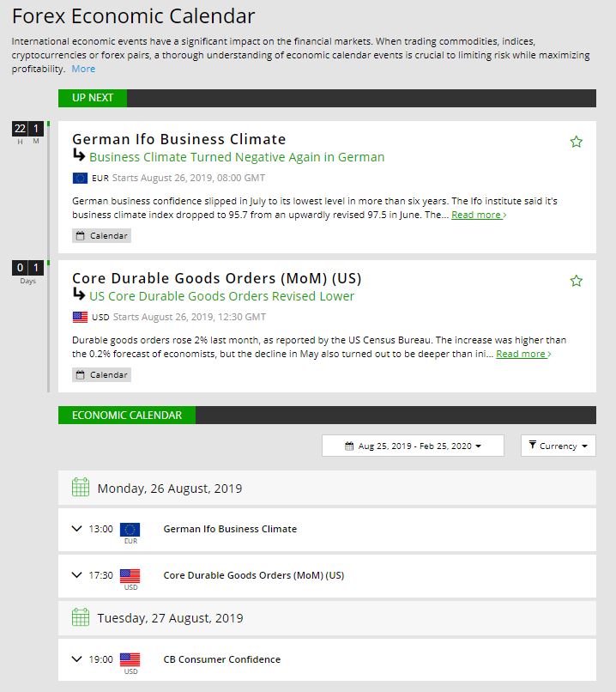Click EUR flag in the 13:00 row
This screenshot has width=616, height=692.
(130, 529)
